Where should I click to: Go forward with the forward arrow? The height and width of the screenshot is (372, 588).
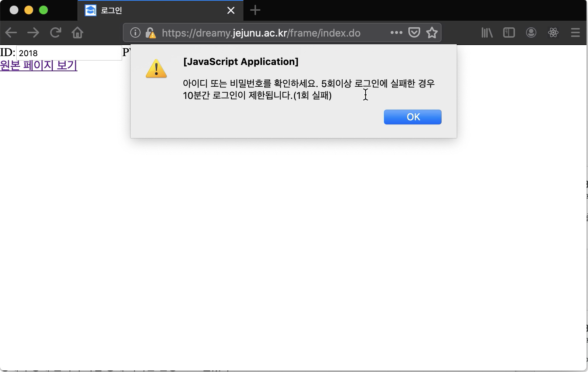point(33,33)
